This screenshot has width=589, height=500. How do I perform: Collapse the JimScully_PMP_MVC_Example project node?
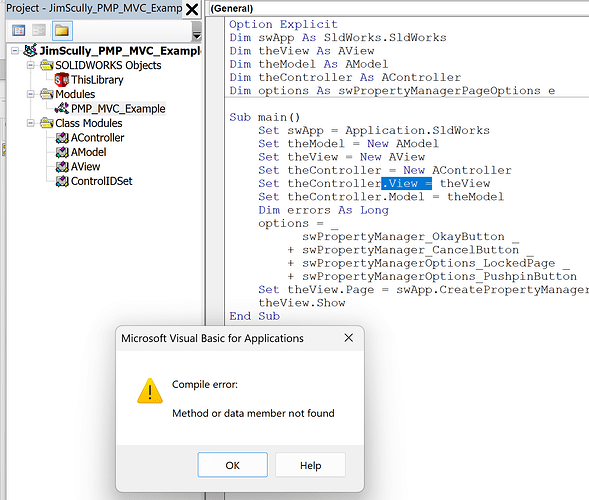point(15,50)
